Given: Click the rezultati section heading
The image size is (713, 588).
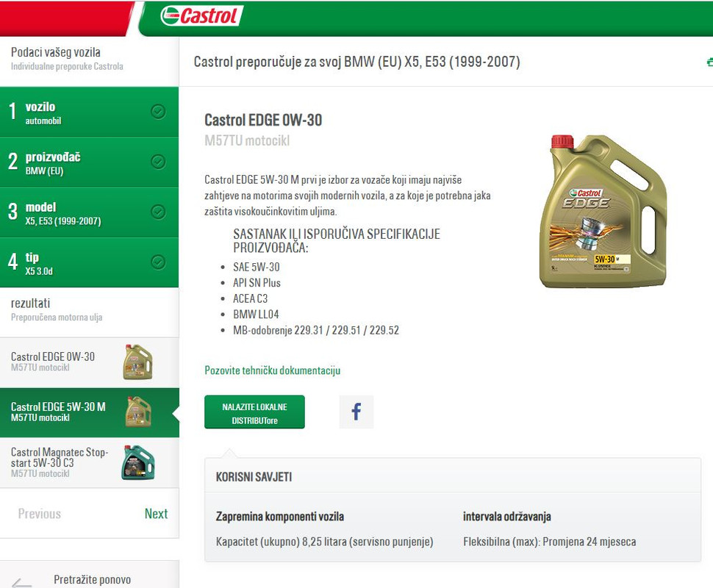Looking at the screenshot, I should [30, 304].
